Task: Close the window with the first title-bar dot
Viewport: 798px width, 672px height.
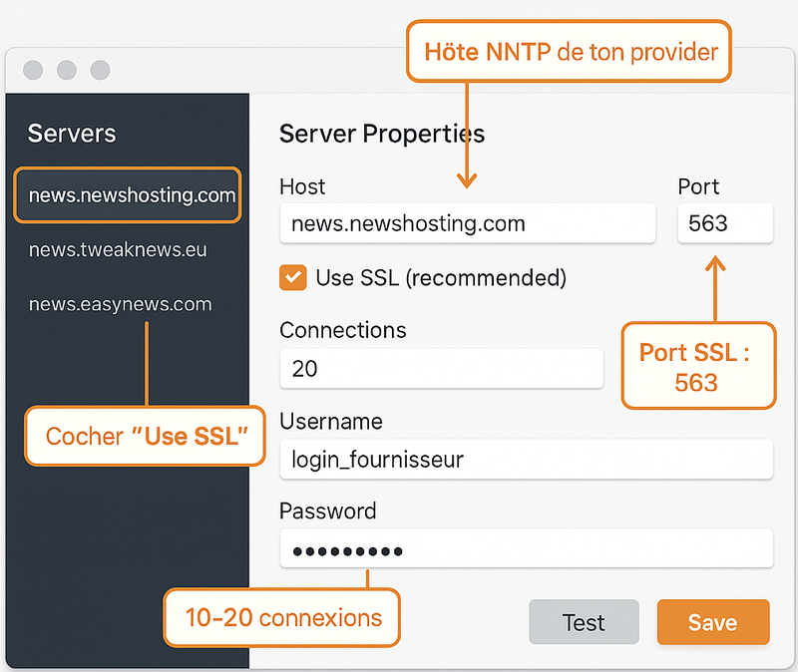Action: pos(33,70)
